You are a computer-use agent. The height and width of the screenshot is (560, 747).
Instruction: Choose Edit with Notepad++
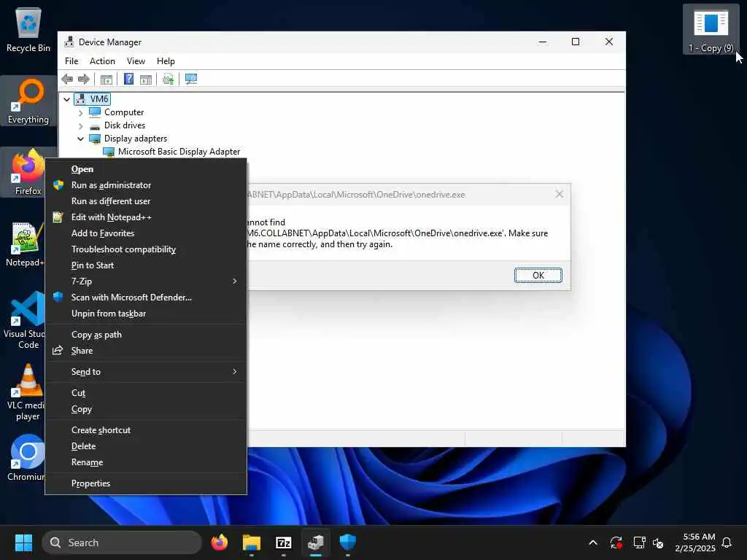146,217
